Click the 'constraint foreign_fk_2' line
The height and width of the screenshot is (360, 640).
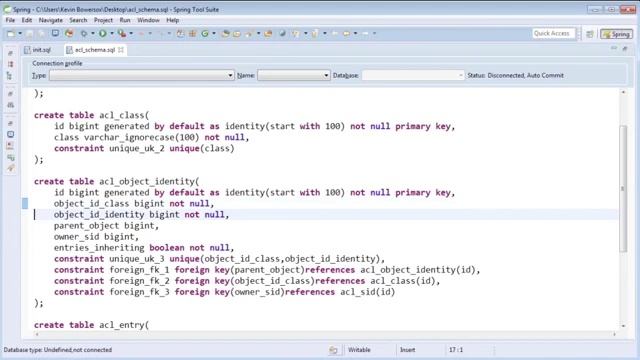pyautogui.click(x=247, y=281)
